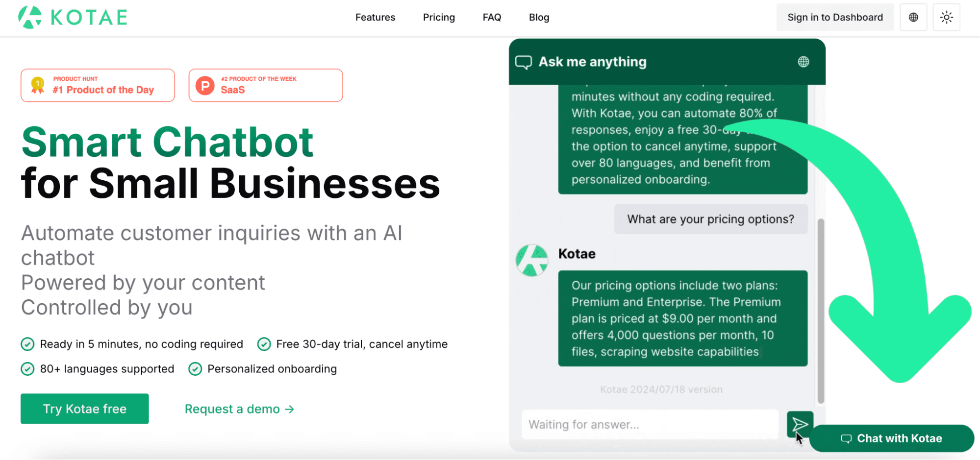
Task: Click the chat bubble icon beside Ask me anything
Action: (x=524, y=62)
